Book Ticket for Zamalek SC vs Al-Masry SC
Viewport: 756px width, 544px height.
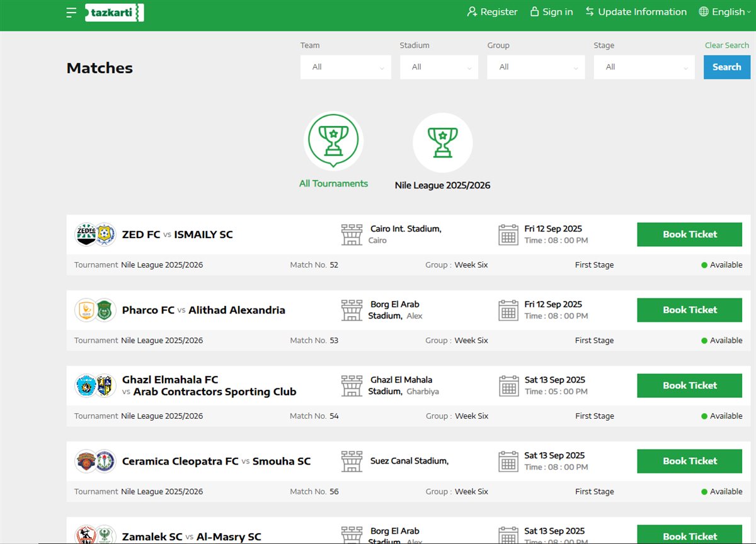(690, 535)
